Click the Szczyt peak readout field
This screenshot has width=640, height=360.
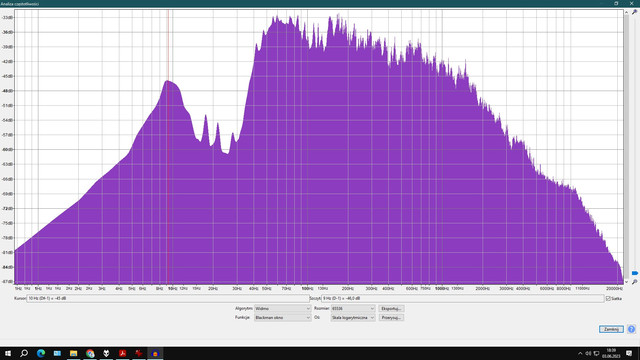pyautogui.click(x=462, y=299)
